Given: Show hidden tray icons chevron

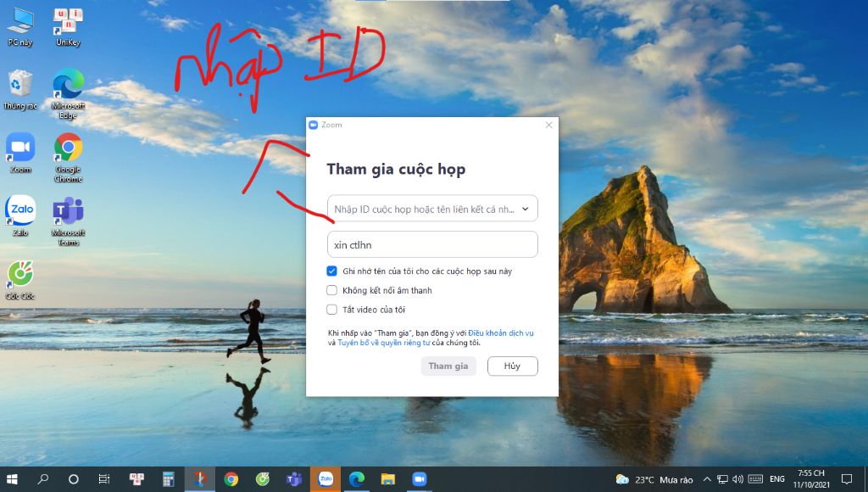Looking at the screenshot, I should coord(707,479).
